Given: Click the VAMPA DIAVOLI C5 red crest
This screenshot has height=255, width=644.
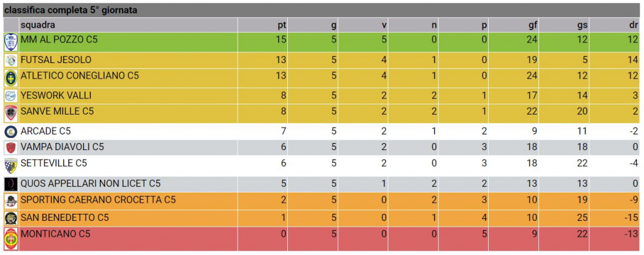Looking at the screenshot, I should coord(11,147).
